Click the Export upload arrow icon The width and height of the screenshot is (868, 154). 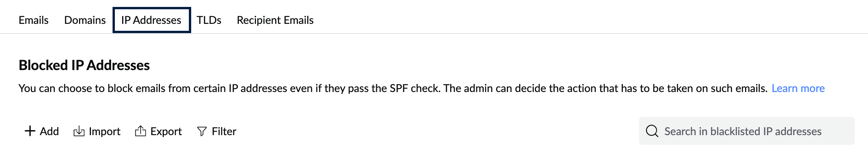coord(140,131)
